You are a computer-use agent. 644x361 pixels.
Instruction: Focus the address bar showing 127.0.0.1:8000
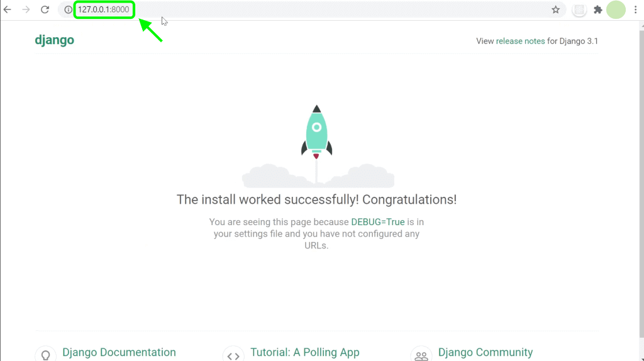[312, 9]
